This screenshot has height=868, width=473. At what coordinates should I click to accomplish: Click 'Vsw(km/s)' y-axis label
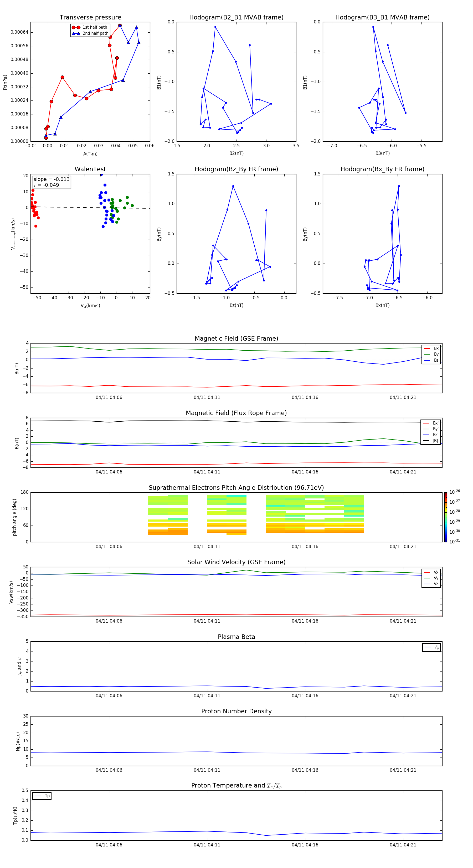[11, 592]
